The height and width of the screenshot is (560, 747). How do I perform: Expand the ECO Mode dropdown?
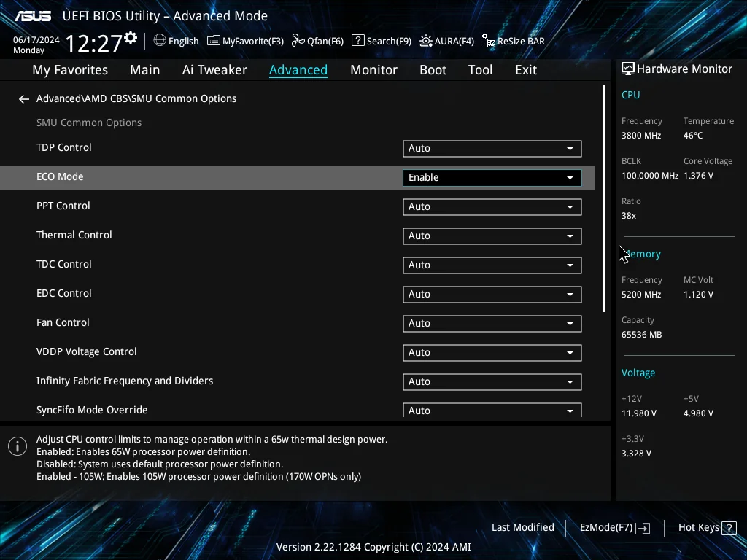(492, 178)
